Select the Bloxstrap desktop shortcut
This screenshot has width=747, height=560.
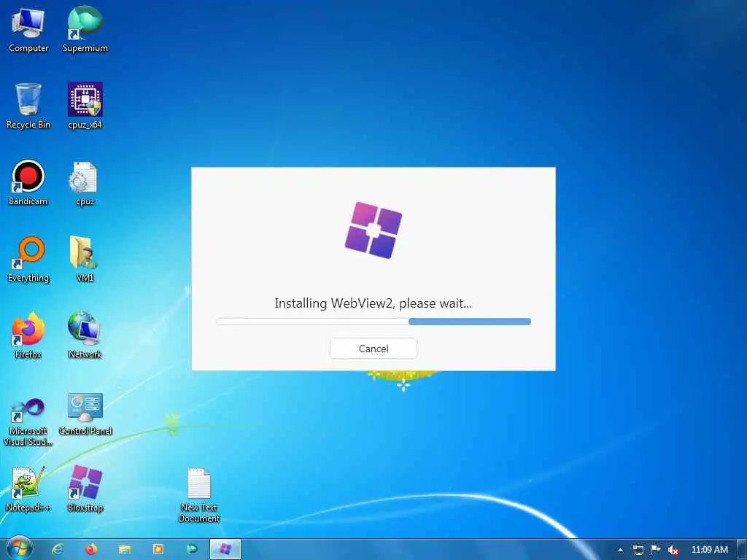point(85,489)
